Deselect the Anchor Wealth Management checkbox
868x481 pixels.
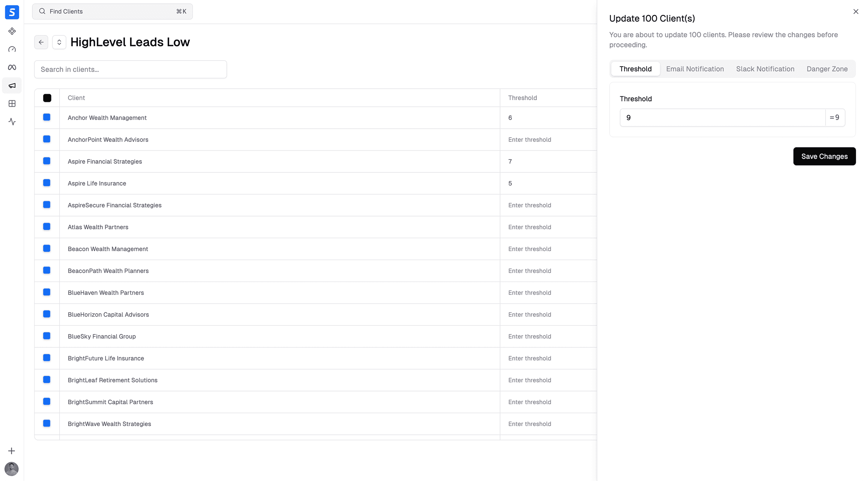pyautogui.click(x=47, y=117)
